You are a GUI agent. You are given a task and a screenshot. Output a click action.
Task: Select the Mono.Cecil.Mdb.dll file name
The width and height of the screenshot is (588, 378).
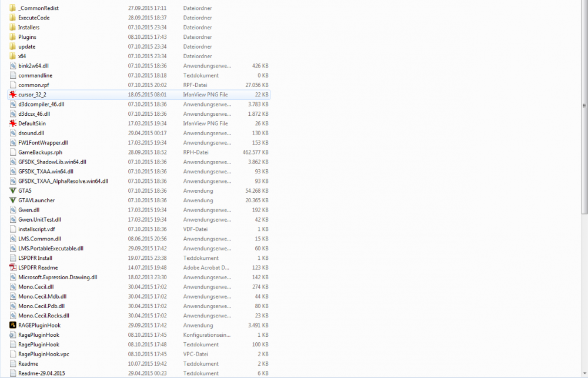[x=42, y=296]
